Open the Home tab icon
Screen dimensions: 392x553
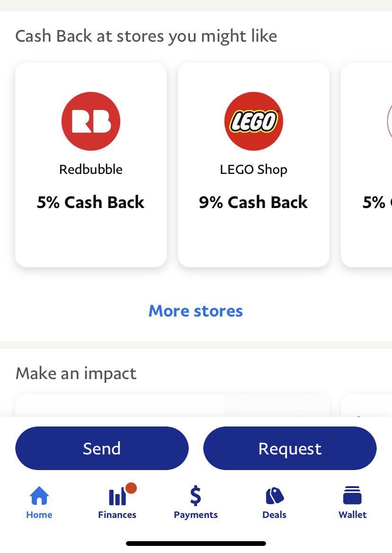(x=39, y=495)
